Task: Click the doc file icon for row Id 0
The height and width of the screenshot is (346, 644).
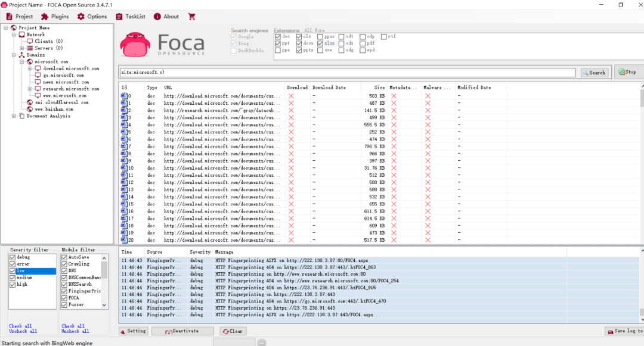Action: 123,95
